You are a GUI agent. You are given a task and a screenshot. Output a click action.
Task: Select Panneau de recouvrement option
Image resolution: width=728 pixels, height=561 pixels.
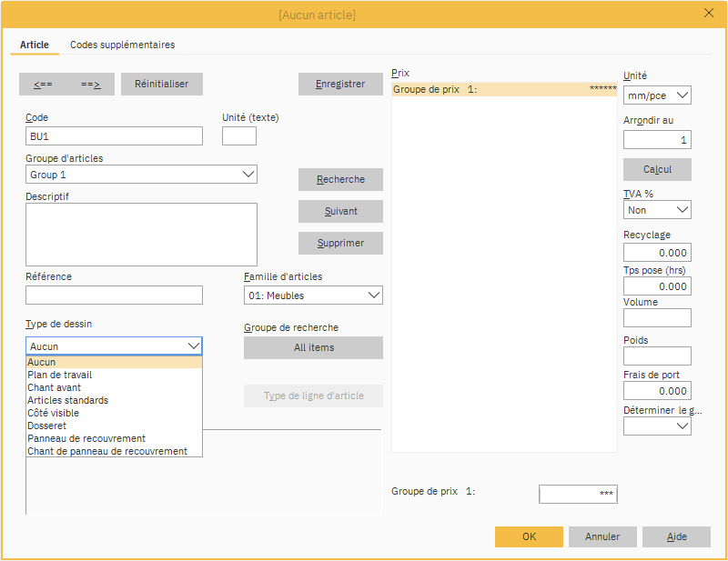tap(86, 438)
